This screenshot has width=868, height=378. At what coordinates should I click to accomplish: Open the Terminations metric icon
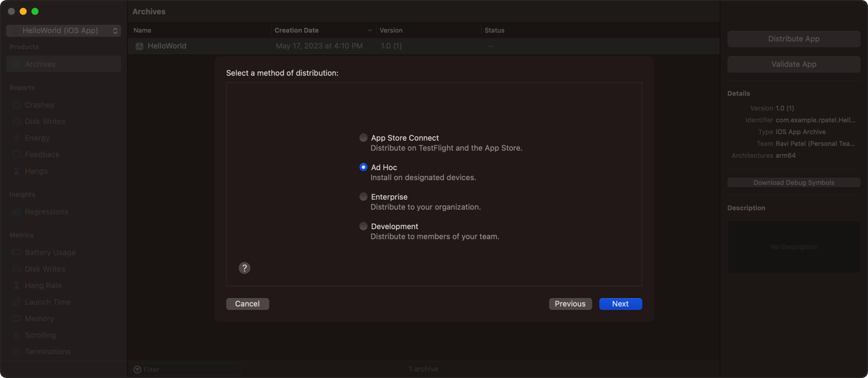[x=17, y=351]
